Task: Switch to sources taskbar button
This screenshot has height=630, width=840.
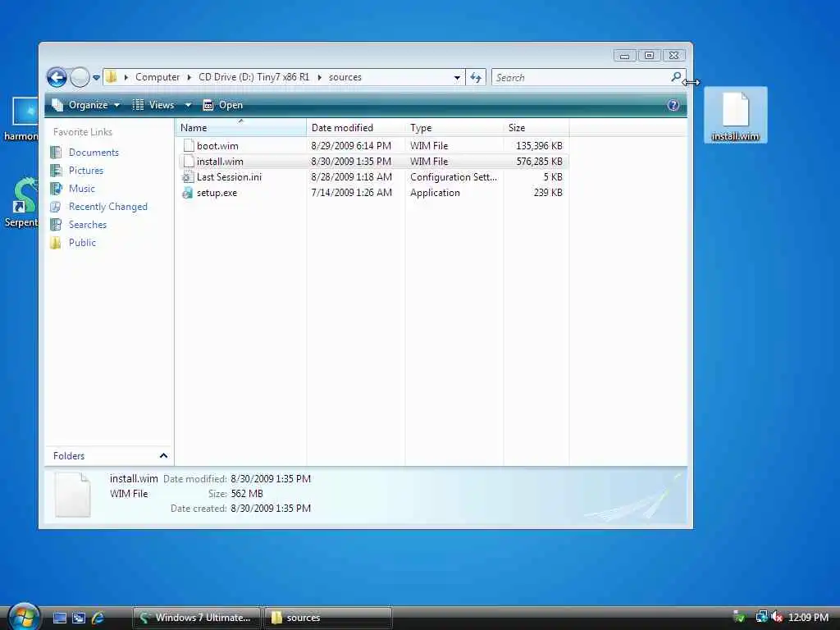Action: pyautogui.click(x=328, y=618)
